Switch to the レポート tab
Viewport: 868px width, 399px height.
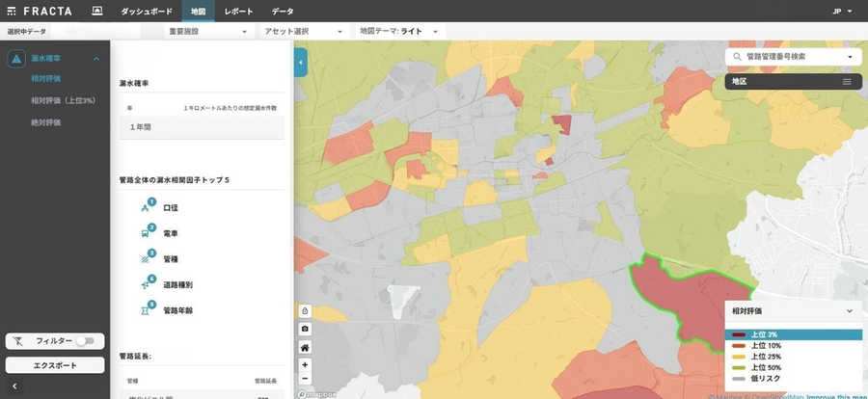point(238,11)
